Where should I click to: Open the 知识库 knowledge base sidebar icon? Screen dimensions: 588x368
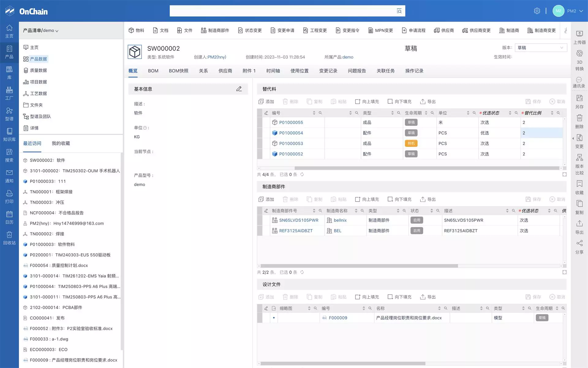tap(9, 135)
